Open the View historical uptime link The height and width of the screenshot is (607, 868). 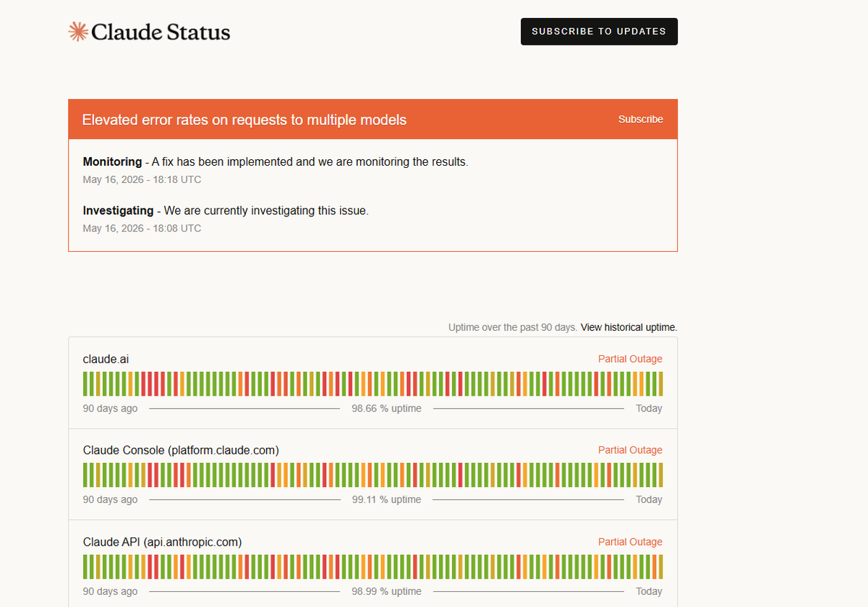click(629, 328)
